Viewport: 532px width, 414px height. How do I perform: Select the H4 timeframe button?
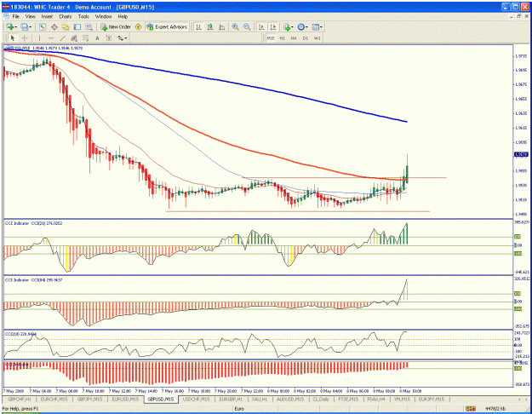(294, 38)
